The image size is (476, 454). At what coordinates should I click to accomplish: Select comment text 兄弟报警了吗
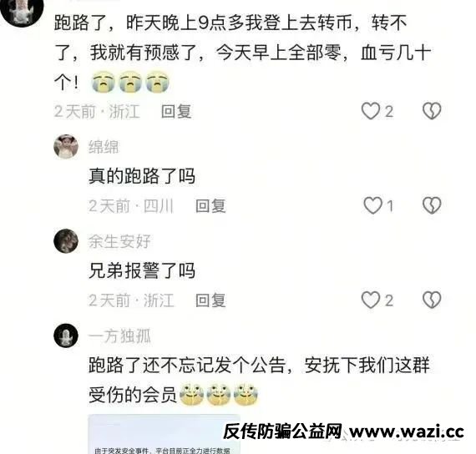tap(142, 270)
